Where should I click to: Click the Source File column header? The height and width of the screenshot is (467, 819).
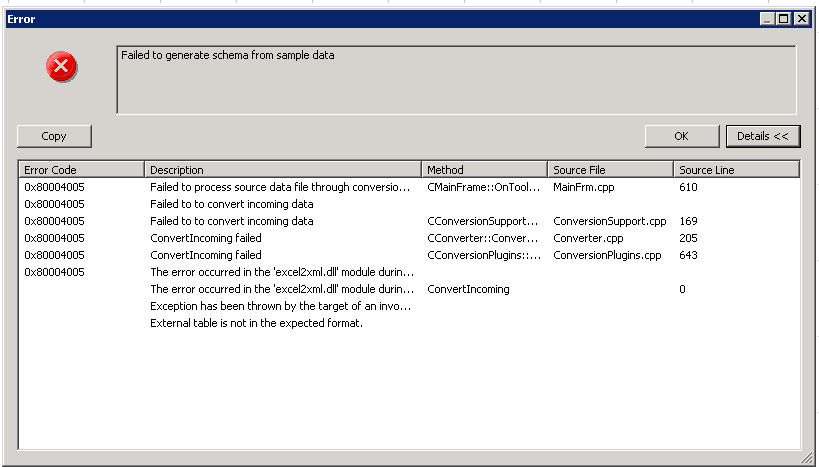point(610,170)
